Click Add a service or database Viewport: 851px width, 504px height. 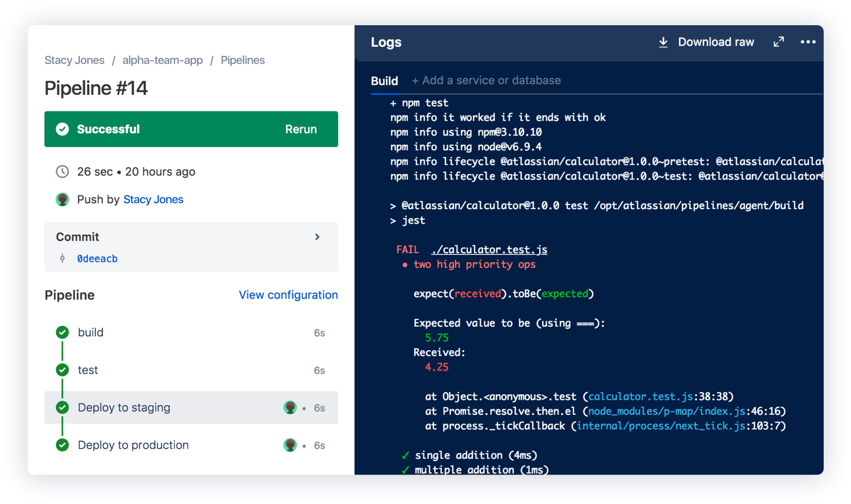[487, 80]
